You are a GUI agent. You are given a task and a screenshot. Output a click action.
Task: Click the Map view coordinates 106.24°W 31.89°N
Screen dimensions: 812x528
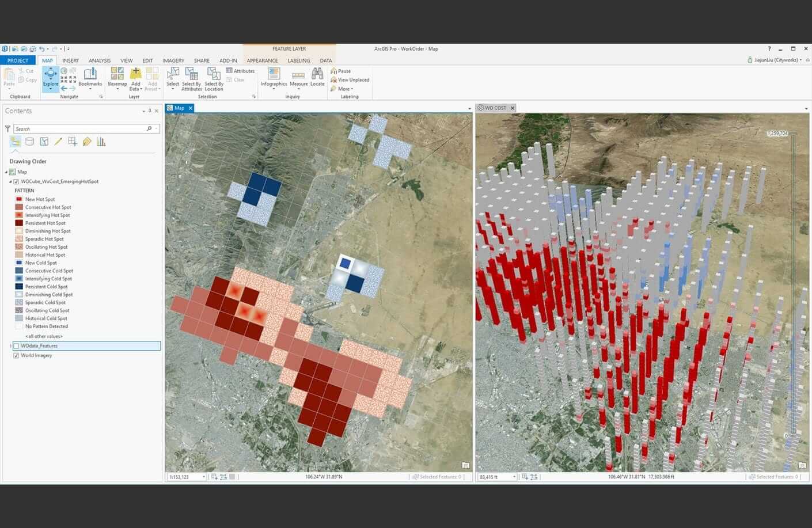tap(324, 477)
